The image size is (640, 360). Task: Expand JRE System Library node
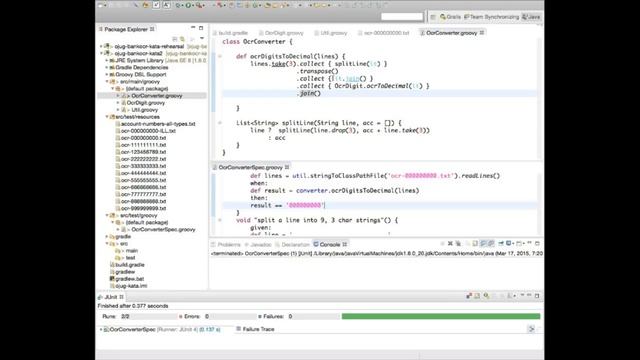coord(107,60)
